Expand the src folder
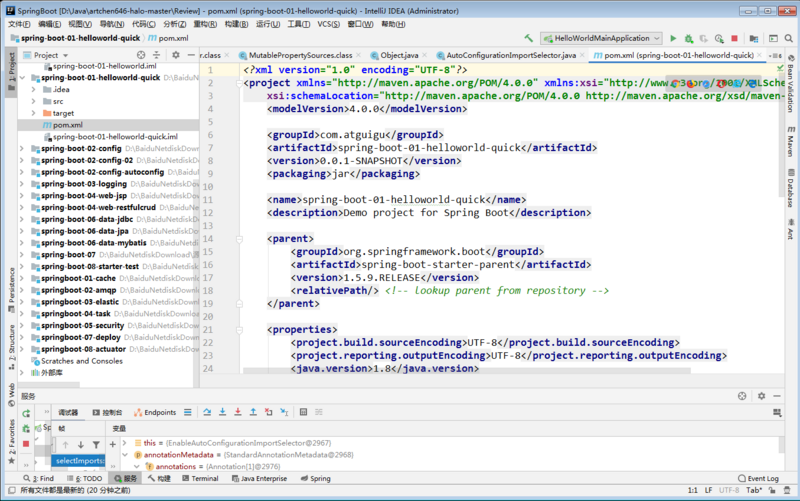Image resolution: width=800 pixels, height=501 pixels. 33,102
